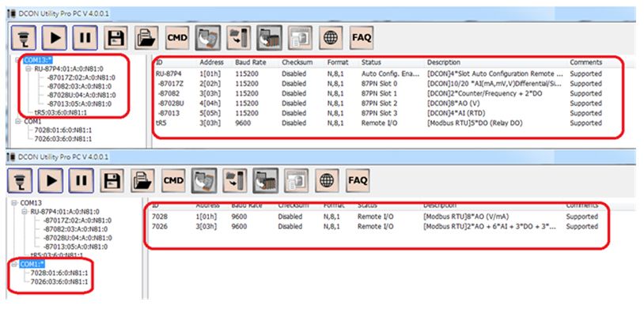Collapse the COM1 tree node, top window

(x=17, y=122)
